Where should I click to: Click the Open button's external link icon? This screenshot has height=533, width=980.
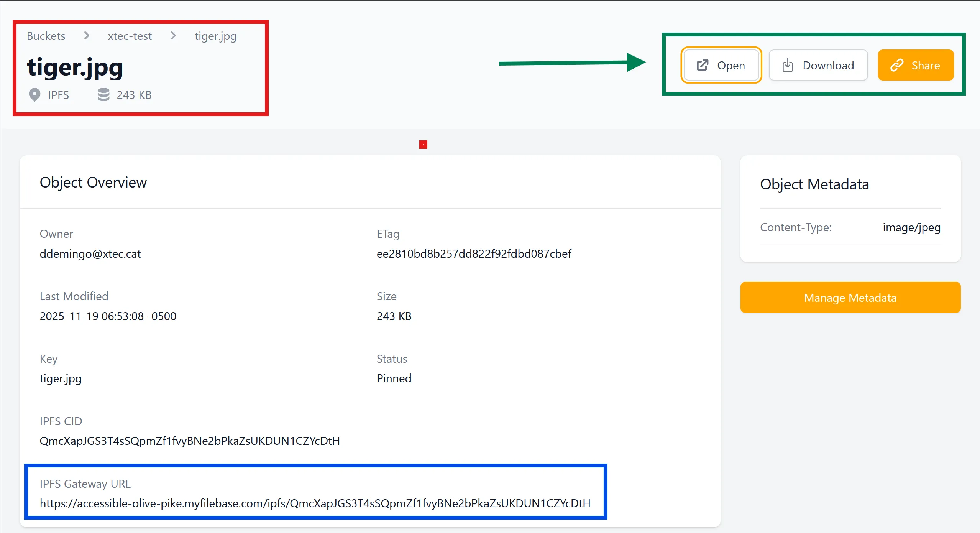(x=703, y=65)
